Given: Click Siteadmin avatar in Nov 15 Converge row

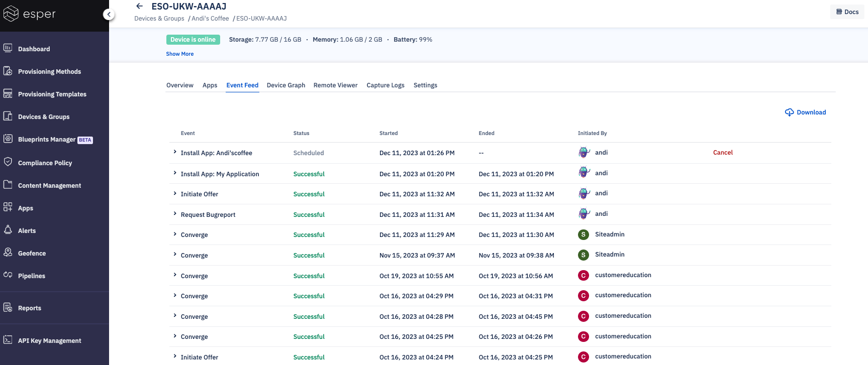Looking at the screenshot, I should tap(584, 255).
